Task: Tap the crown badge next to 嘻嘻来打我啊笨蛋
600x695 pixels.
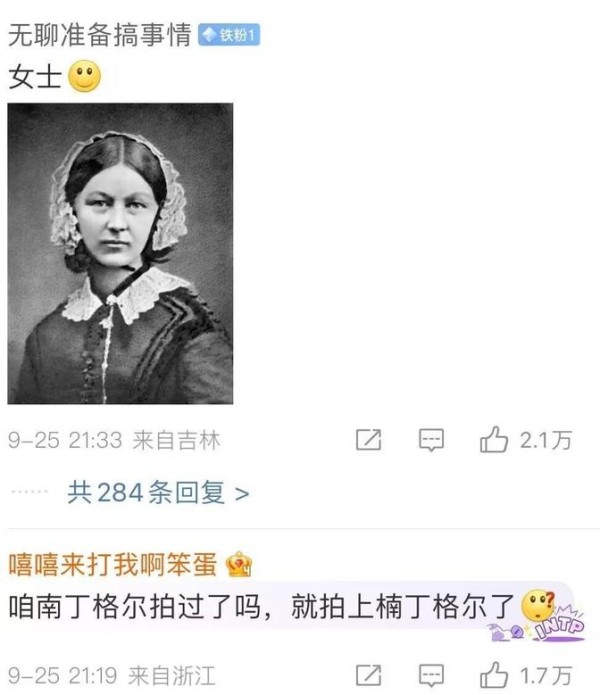Action: click(x=239, y=564)
